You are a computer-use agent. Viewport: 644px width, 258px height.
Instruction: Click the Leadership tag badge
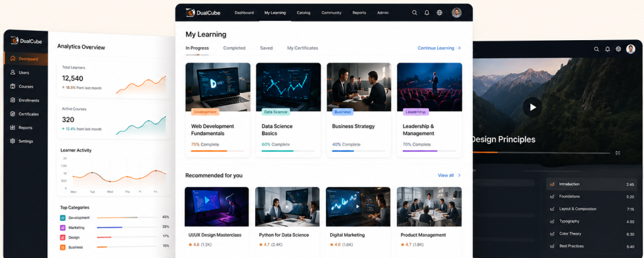coord(416,112)
